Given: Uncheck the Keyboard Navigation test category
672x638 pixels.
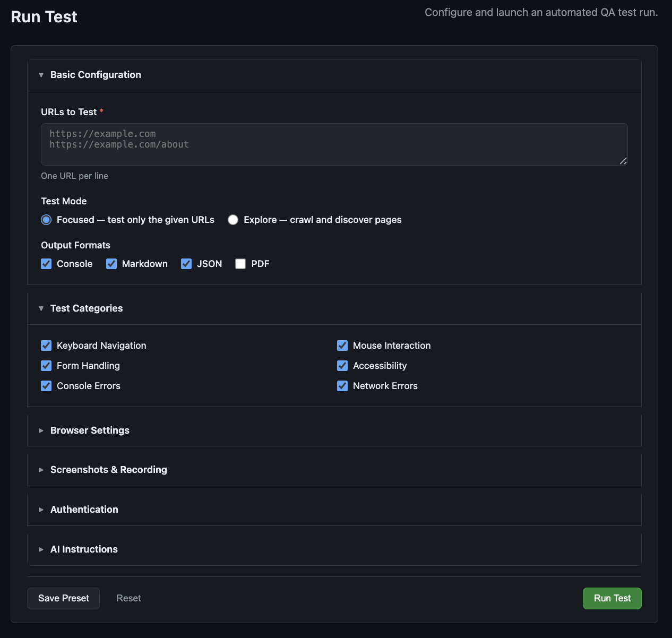Looking at the screenshot, I should tap(46, 346).
